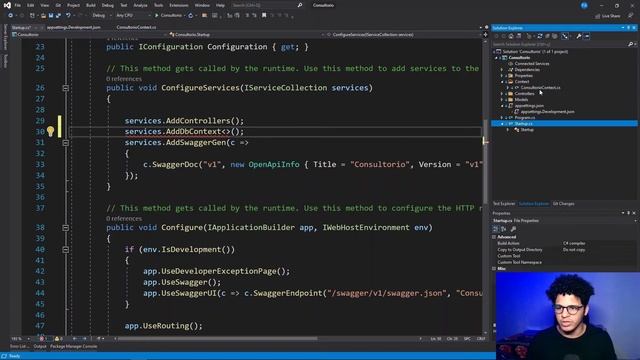Viewport: 640px width, 360px height.
Task: Click the Save All toolbar icon
Action: pyautogui.click(x=58, y=16)
